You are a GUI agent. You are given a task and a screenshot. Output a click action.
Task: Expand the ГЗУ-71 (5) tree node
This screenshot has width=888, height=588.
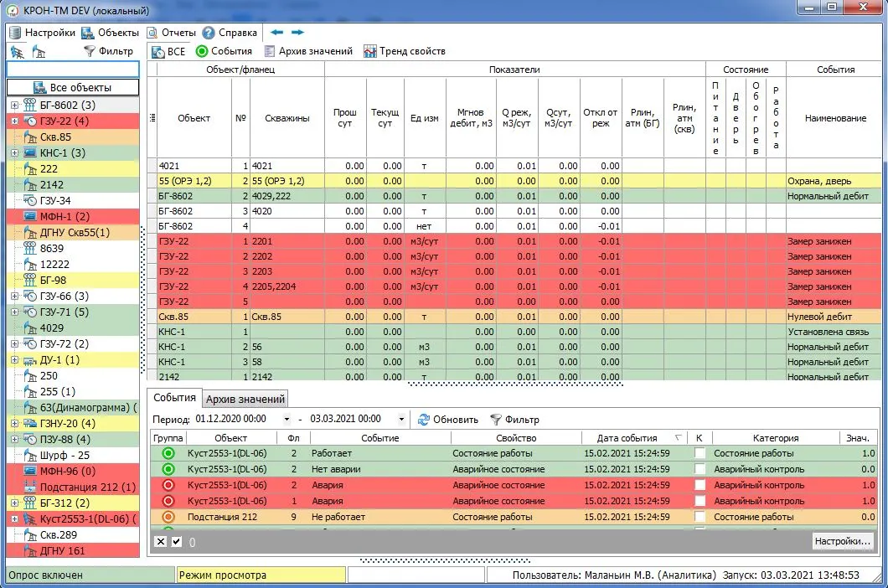point(14,312)
